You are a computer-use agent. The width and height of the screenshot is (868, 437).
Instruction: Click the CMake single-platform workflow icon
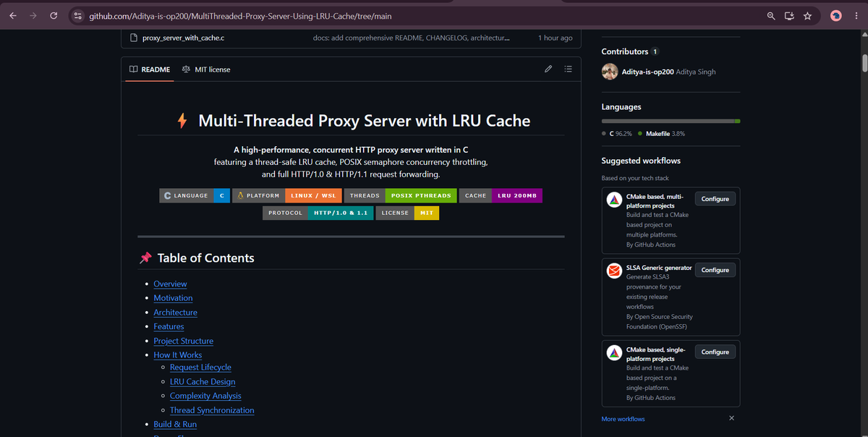pyautogui.click(x=613, y=353)
